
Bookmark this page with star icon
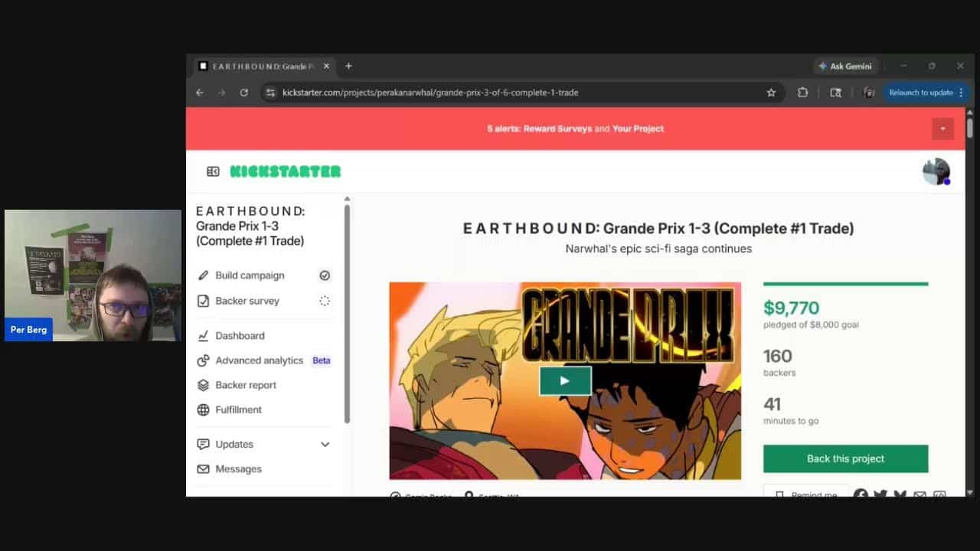coord(771,93)
